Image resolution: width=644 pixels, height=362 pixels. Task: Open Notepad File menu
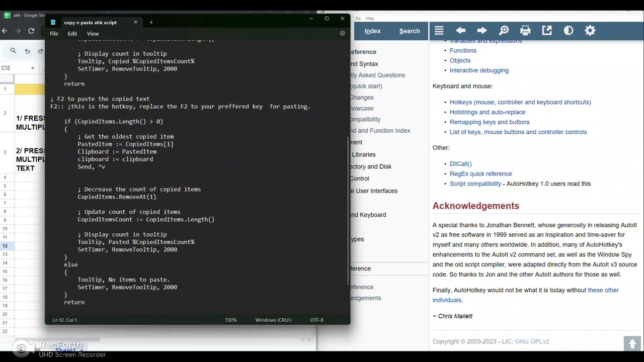tap(54, 34)
